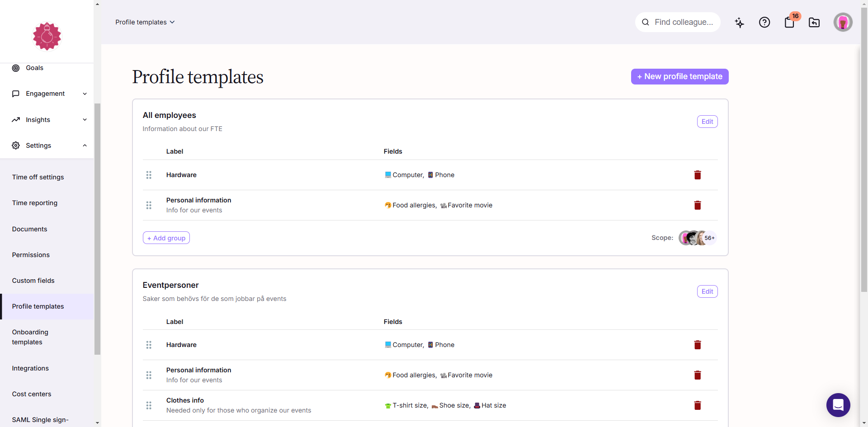
Task: Click the Insights trend icon
Action: click(x=16, y=120)
